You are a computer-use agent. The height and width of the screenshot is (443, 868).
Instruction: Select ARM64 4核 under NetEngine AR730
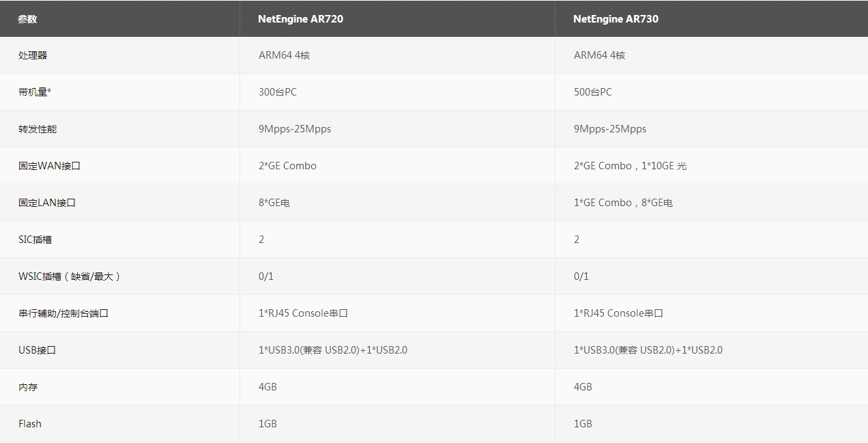tap(599, 55)
